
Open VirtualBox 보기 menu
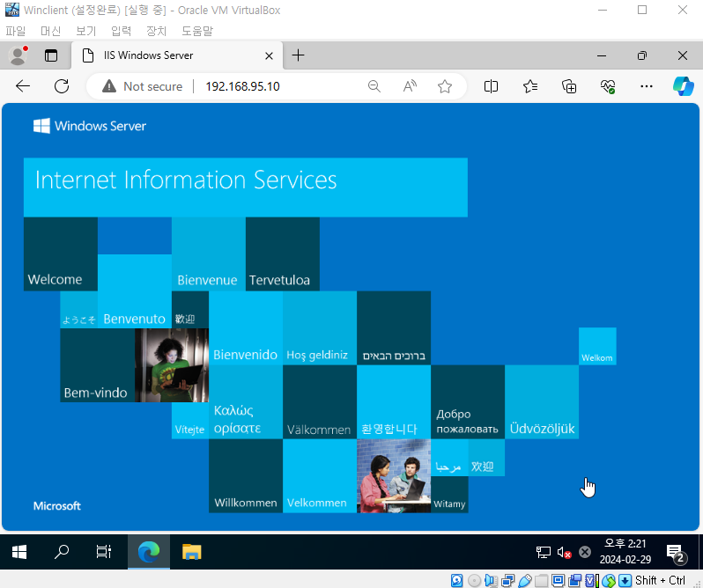pyautogui.click(x=85, y=31)
